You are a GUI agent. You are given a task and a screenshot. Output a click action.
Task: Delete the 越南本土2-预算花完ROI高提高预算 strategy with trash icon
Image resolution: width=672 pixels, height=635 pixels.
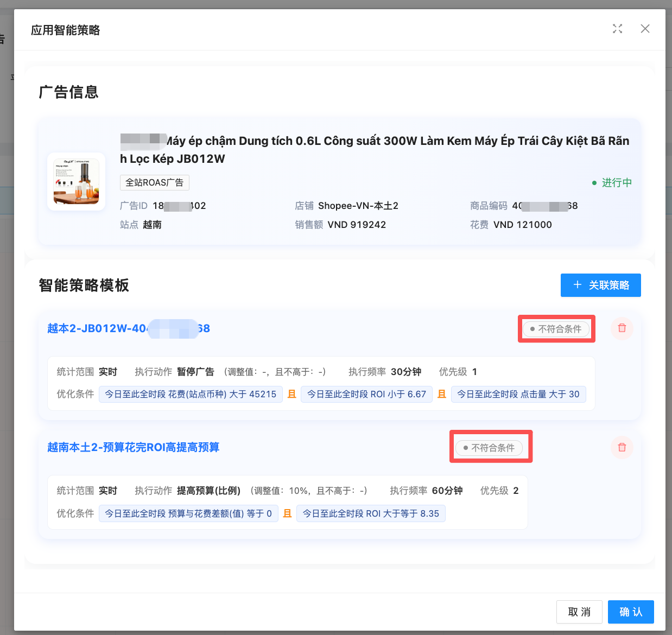click(x=622, y=447)
